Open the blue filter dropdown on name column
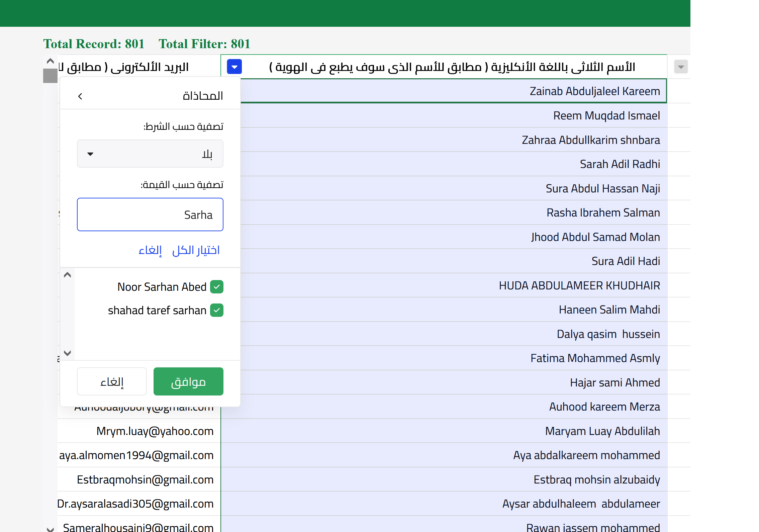759x532 pixels. [234, 67]
